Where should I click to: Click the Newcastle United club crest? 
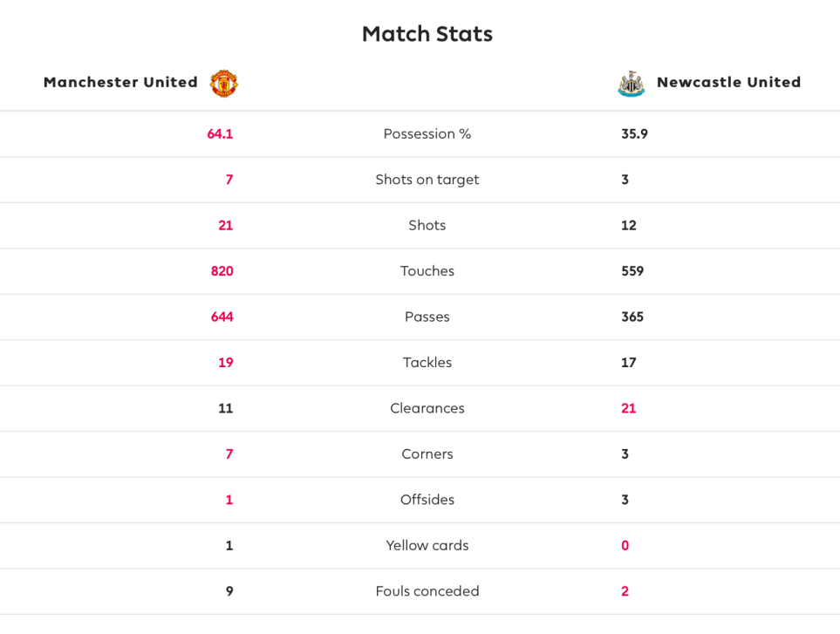(631, 83)
